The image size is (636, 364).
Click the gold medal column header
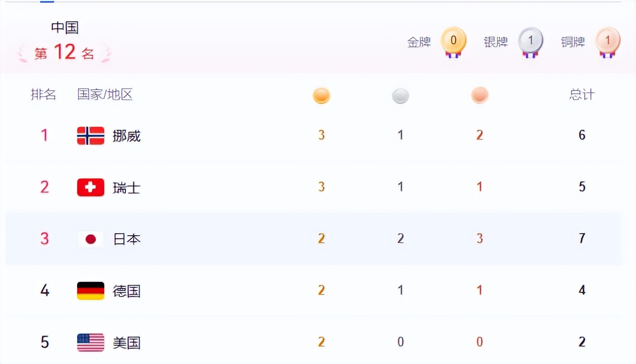[x=321, y=95]
